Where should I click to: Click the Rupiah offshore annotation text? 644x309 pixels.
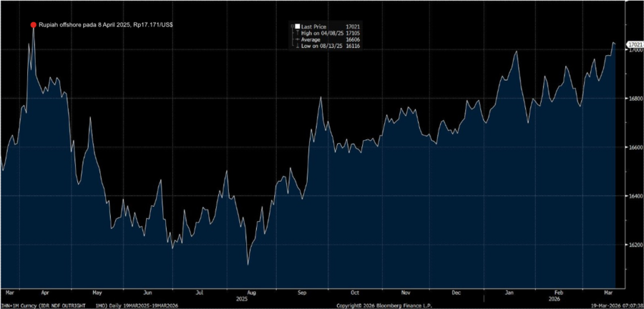click(105, 25)
